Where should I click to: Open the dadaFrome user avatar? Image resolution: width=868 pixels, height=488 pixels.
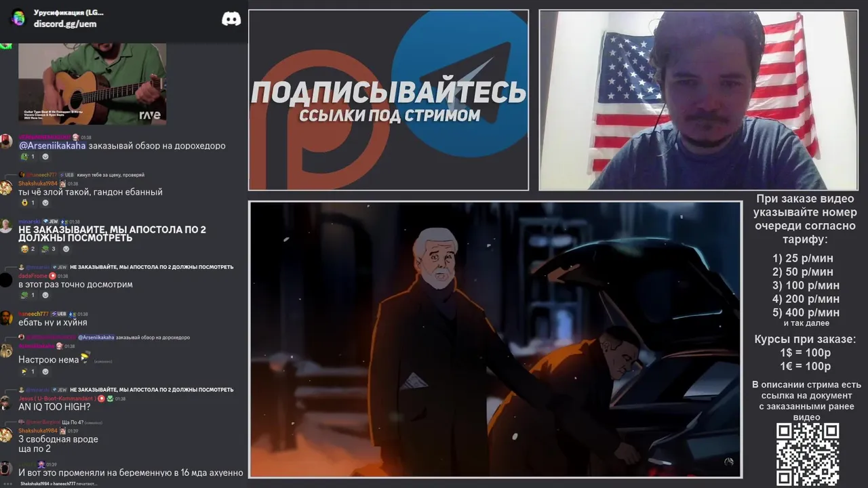point(6,279)
